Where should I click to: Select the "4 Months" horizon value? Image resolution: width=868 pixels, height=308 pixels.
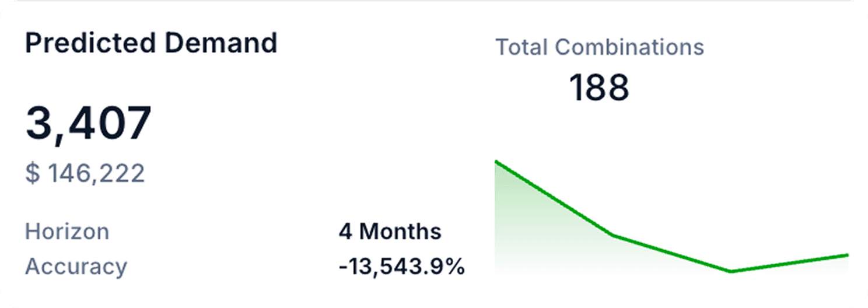[390, 232]
